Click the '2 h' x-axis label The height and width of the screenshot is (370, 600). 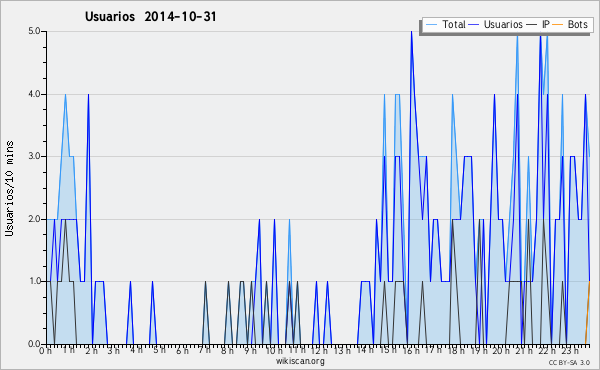click(x=91, y=350)
